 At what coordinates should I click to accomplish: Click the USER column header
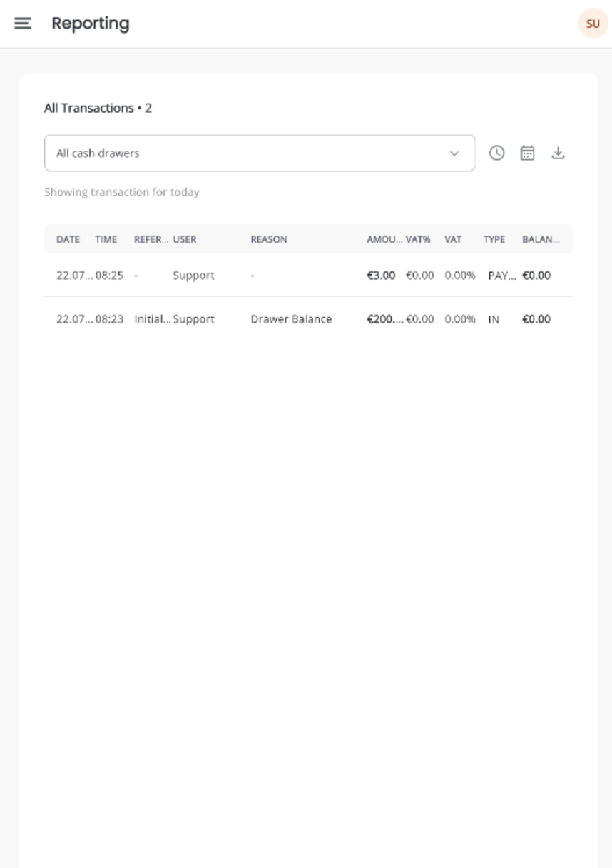(184, 239)
